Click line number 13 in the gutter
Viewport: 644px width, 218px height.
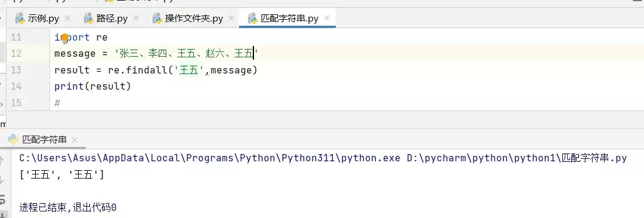point(16,70)
